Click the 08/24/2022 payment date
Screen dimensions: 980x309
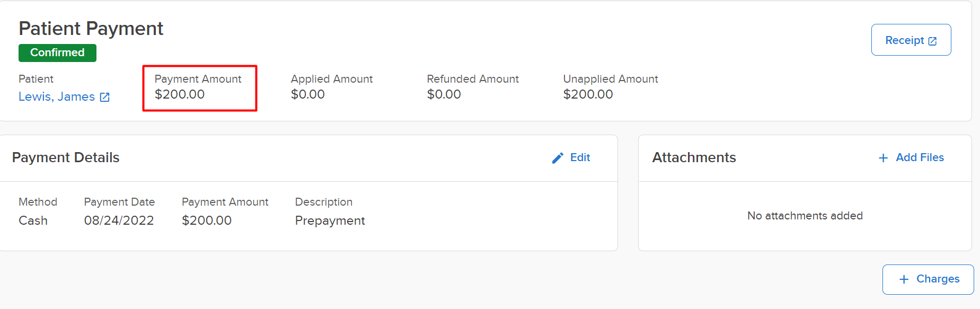pos(119,220)
